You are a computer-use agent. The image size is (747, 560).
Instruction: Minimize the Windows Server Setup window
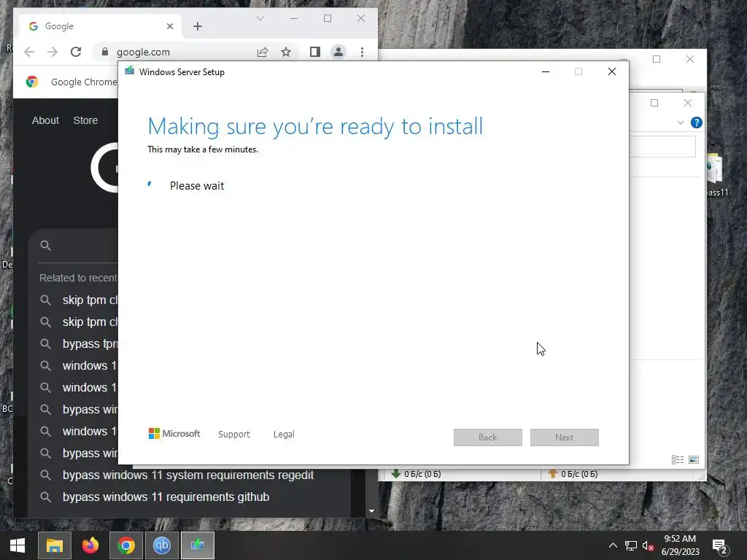546,72
